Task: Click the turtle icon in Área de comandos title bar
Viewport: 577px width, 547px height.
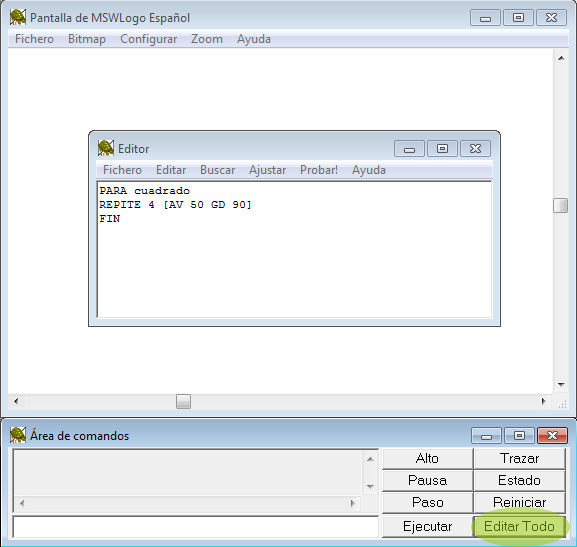Action: coord(18,435)
